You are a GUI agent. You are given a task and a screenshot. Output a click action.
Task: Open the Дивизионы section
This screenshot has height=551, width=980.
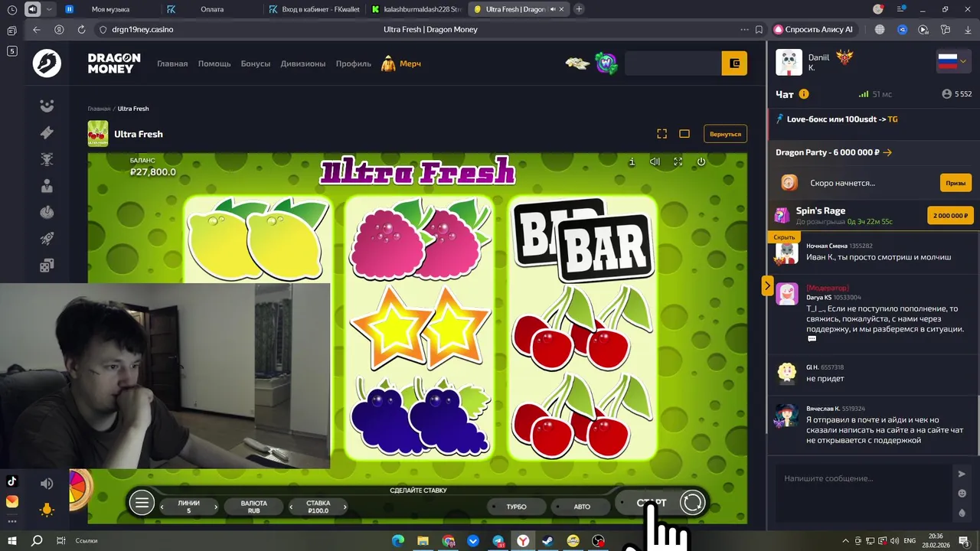pos(303,64)
